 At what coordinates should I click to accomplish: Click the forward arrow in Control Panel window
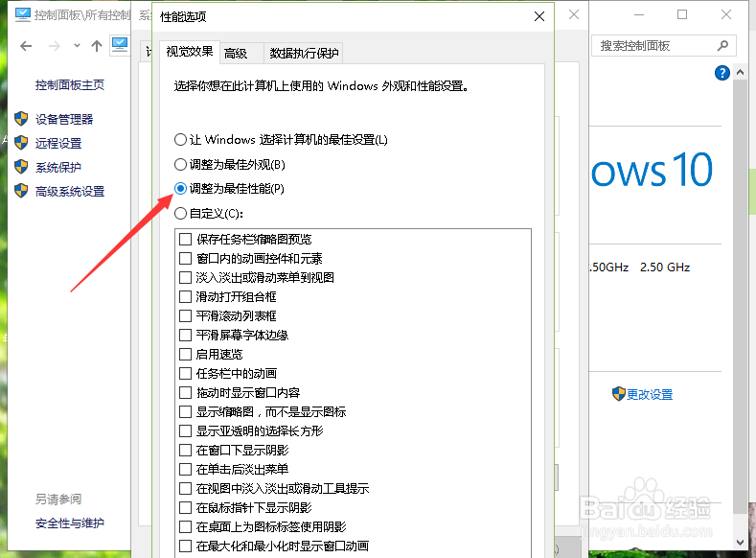click(55, 46)
